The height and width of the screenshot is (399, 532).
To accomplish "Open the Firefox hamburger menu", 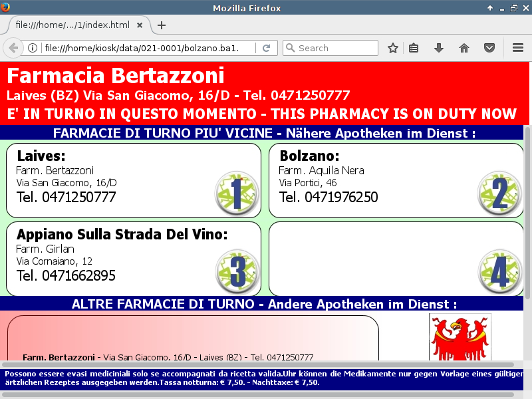I will (x=518, y=48).
